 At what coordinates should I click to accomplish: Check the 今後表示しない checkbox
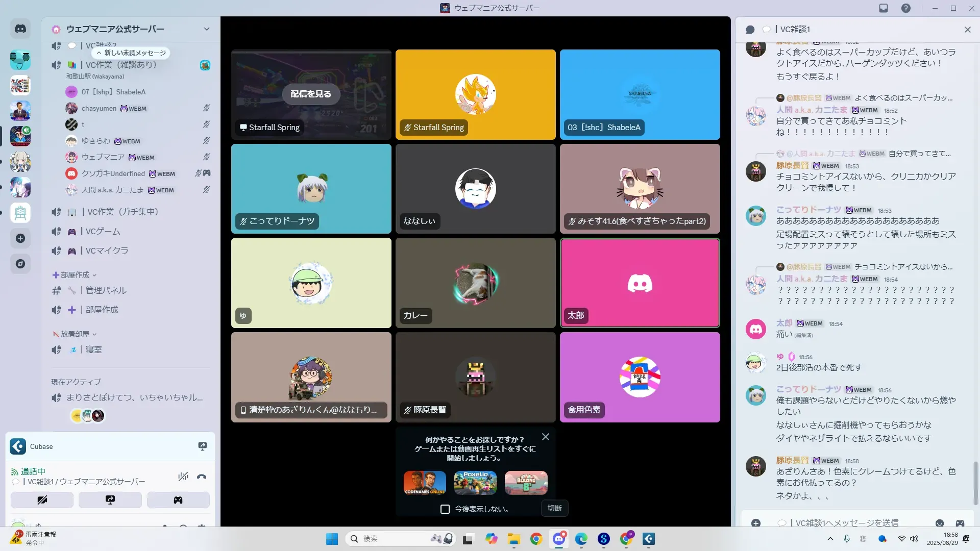point(445,509)
